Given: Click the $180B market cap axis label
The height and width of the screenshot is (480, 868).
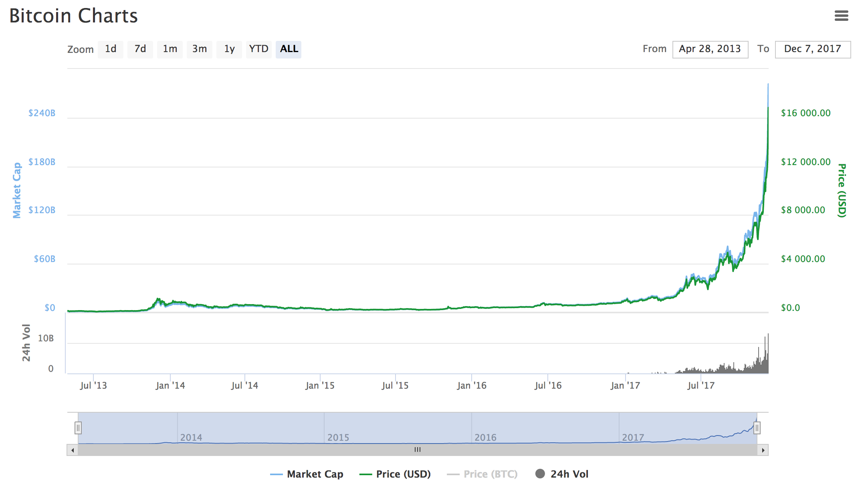Looking at the screenshot, I should [x=42, y=162].
